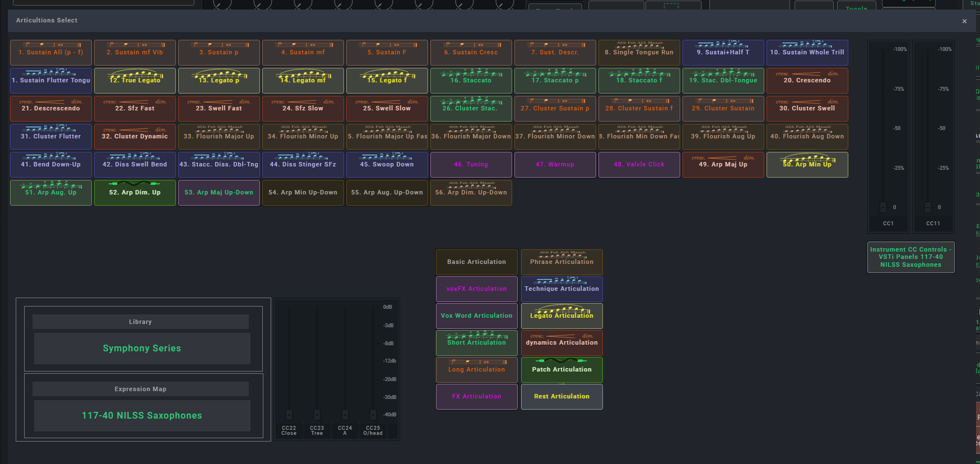Viewport: 980px width, 464px height.
Task: Pick 18. Staccato f articulation
Action: coord(639,81)
